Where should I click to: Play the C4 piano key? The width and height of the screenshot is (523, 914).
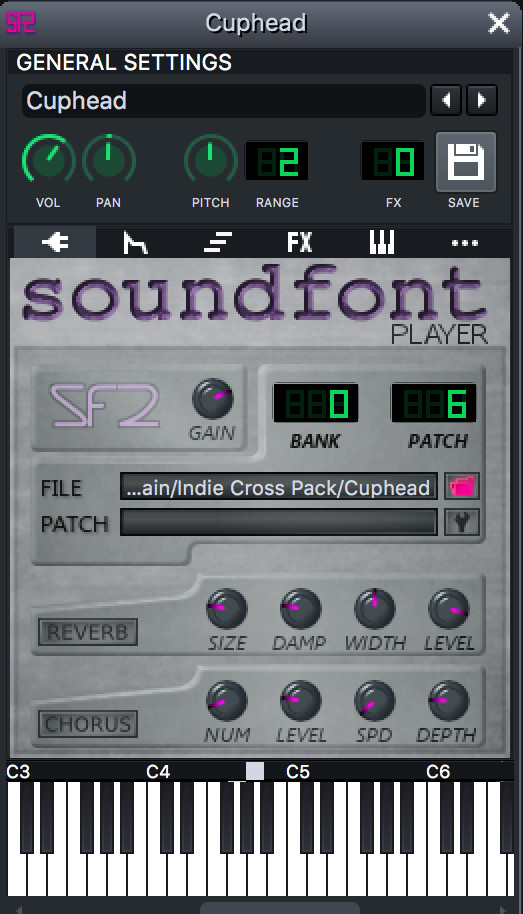[x=156, y=874]
